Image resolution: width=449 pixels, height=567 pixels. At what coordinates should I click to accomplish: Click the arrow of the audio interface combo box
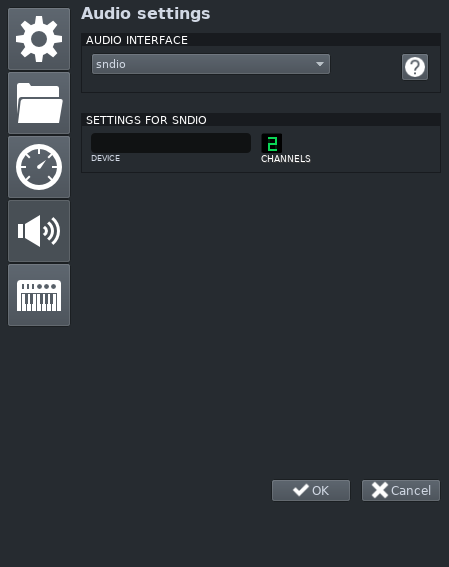320,64
